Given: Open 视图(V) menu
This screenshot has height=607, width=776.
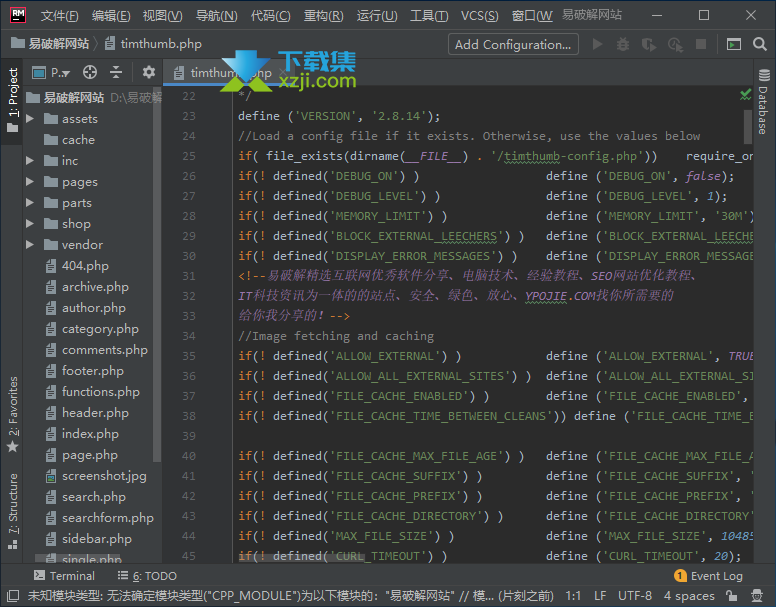Looking at the screenshot, I should point(162,16).
